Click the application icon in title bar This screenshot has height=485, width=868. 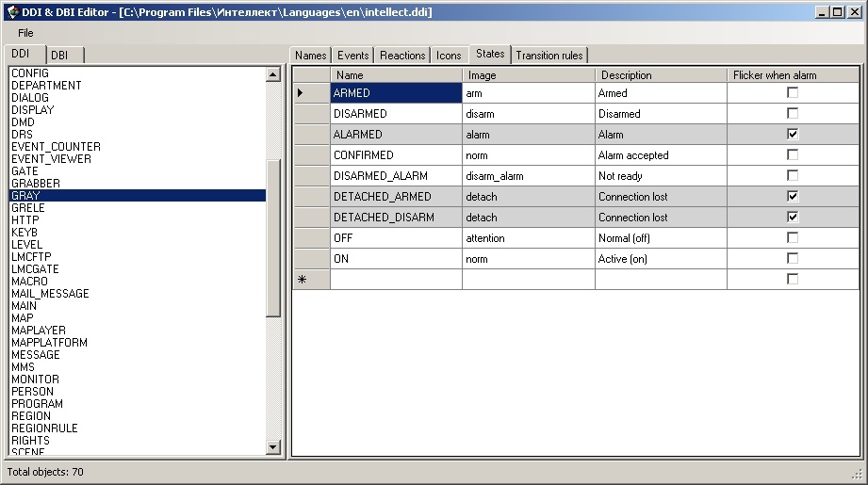(11, 11)
